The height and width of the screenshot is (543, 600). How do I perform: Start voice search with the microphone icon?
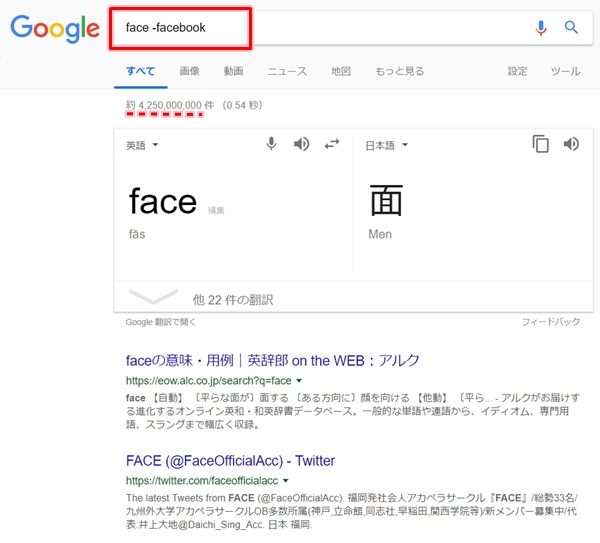(x=541, y=28)
